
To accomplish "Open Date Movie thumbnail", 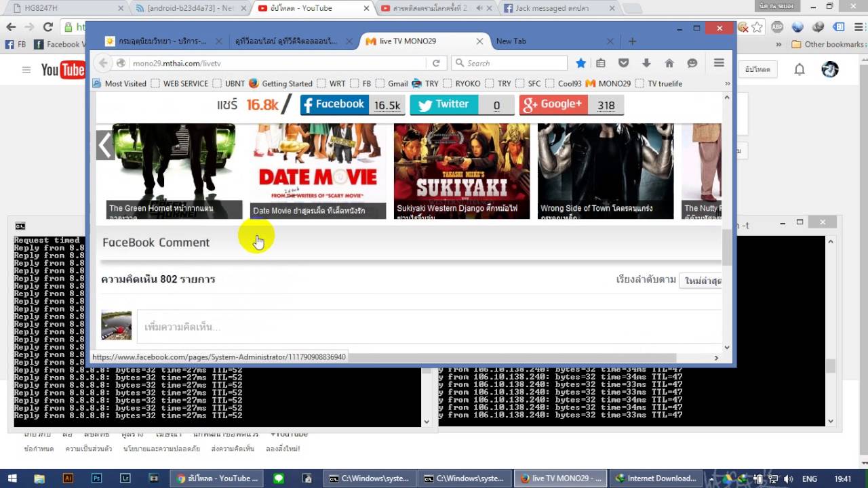I will 318,171.
